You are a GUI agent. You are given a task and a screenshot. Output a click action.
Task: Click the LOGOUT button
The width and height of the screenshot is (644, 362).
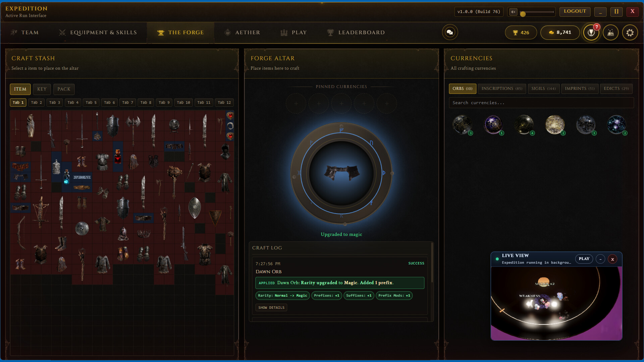click(x=575, y=11)
